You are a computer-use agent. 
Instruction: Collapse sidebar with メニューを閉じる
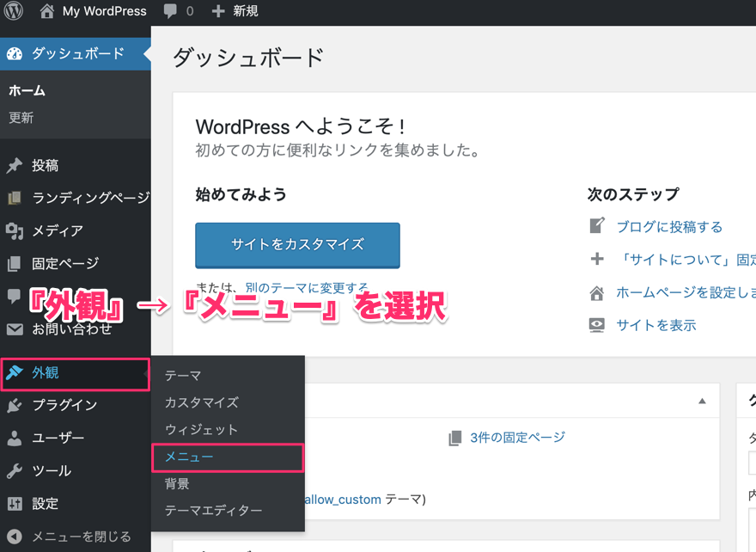[x=70, y=537]
